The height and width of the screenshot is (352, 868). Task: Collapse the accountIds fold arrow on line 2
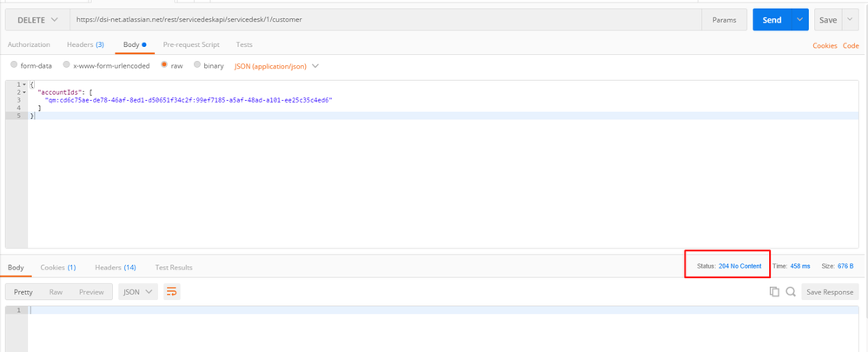(24, 92)
